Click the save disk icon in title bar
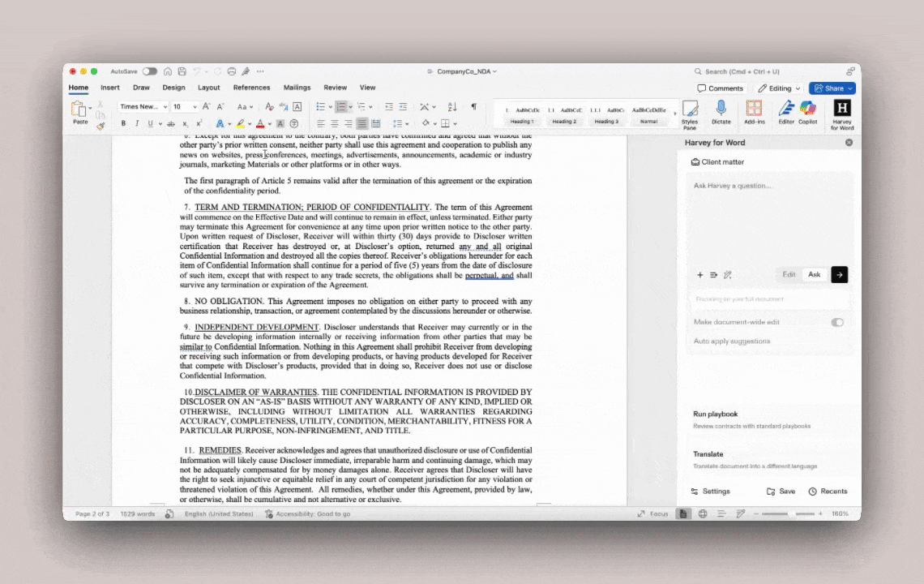The width and height of the screenshot is (924, 584). tap(182, 71)
